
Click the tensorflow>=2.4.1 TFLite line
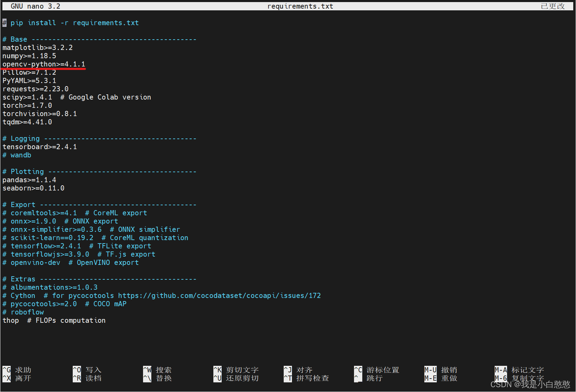pyautogui.click(x=77, y=246)
